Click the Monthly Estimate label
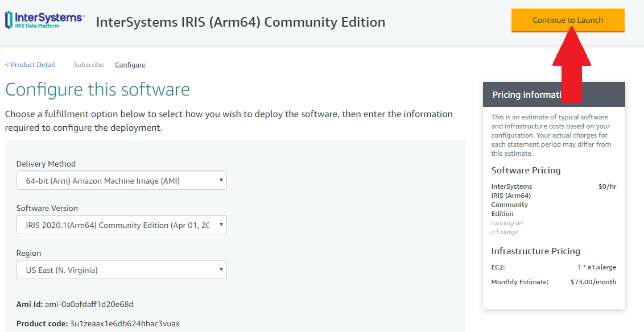644x332 pixels. coord(520,282)
